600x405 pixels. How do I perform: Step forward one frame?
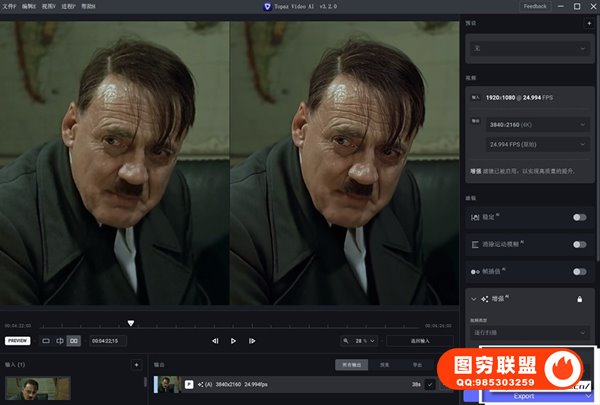tap(252, 341)
